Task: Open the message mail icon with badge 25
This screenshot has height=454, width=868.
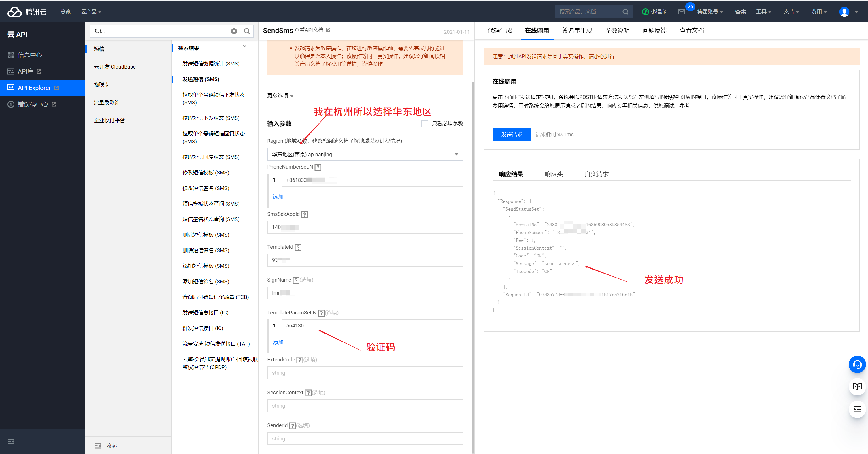Action: pos(682,12)
